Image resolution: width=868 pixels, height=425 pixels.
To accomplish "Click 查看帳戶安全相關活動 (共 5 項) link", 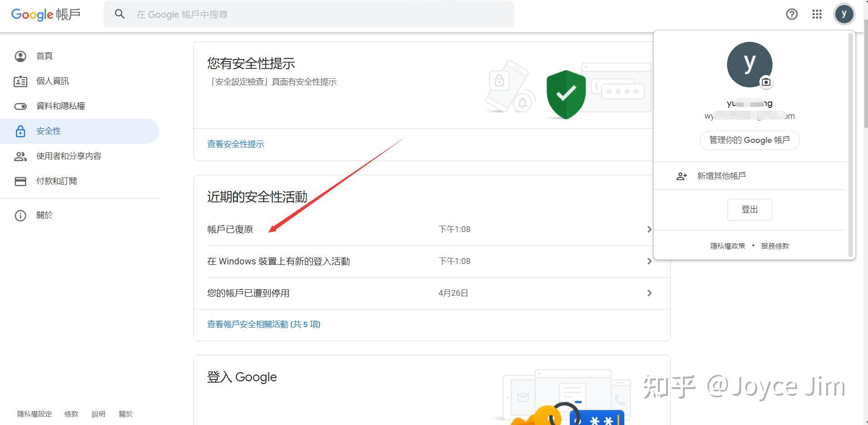I will (x=264, y=324).
